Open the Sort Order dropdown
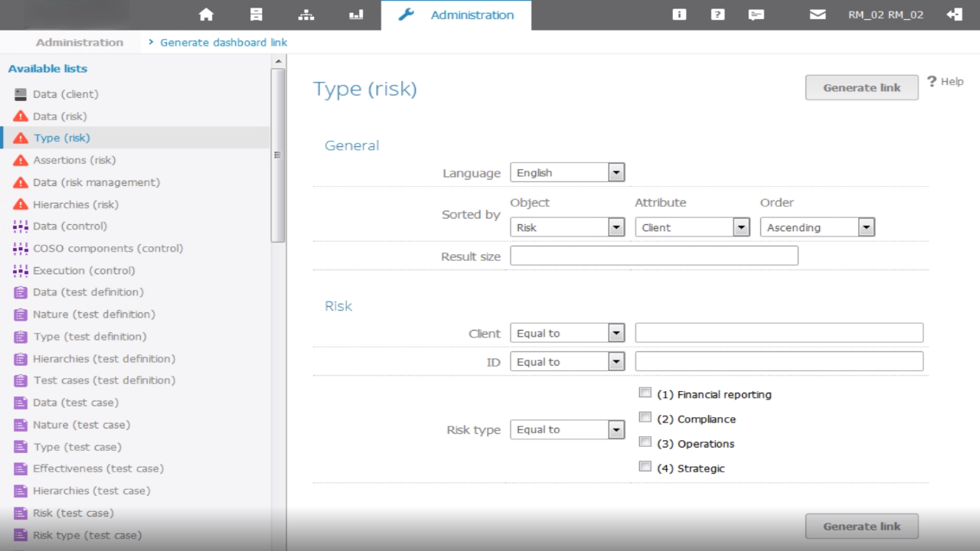This screenshot has width=980, height=551. click(x=818, y=227)
